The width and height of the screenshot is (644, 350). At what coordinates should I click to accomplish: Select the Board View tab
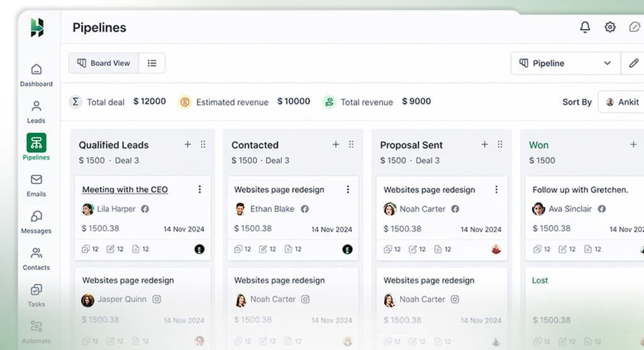point(104,63)
